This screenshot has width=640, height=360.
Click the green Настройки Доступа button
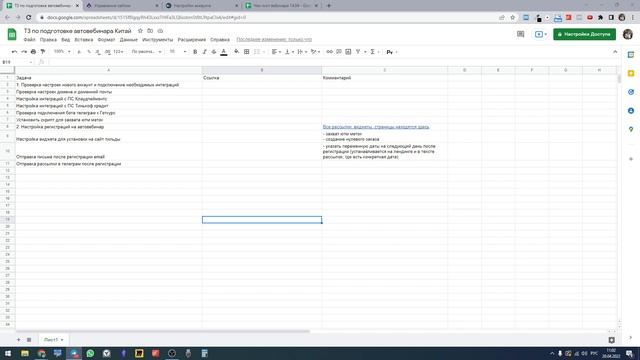584,34
